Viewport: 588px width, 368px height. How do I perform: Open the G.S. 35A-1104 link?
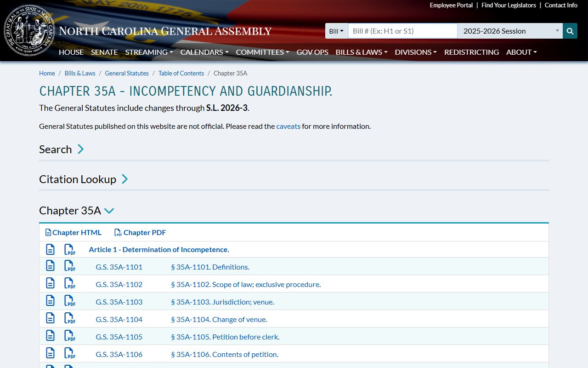pos(119,319)
